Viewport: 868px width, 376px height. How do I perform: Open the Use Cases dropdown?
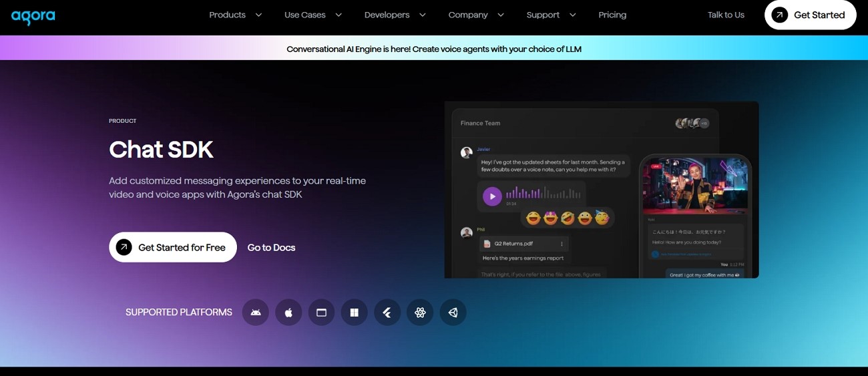[x=312, y=15]
